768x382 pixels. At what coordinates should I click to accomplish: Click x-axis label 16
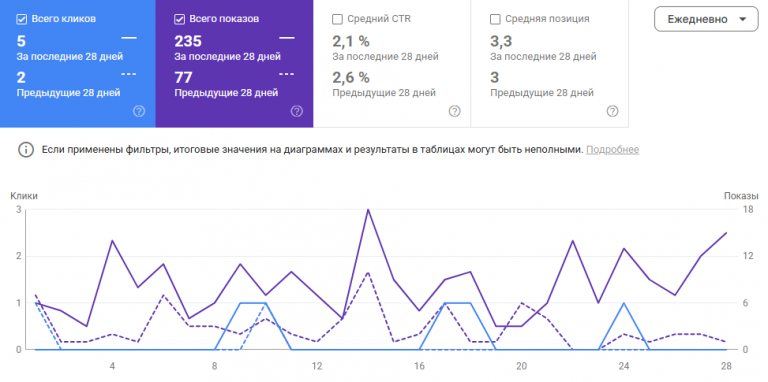click(x=419, y=366)
